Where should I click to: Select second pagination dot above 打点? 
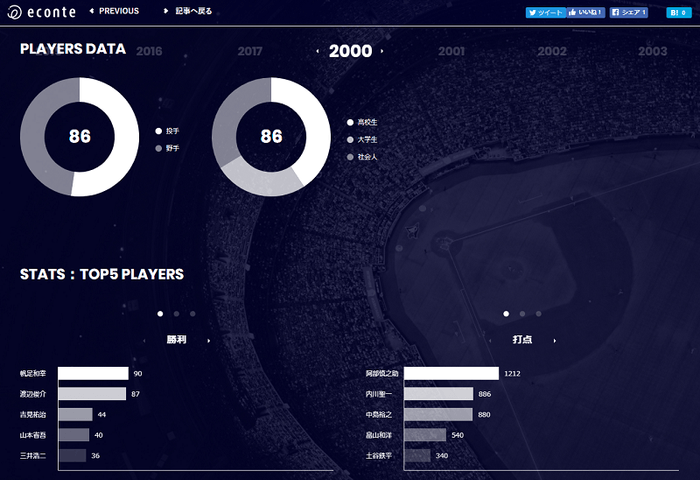click(522, 313)
